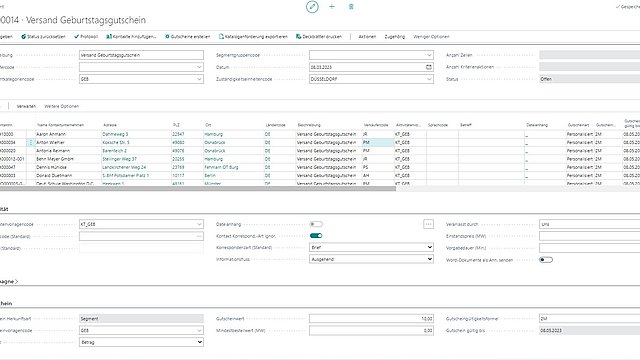640x360 pixels.
Task: Open the KT_GEB template code dropdown
Action: coord(199,224)
